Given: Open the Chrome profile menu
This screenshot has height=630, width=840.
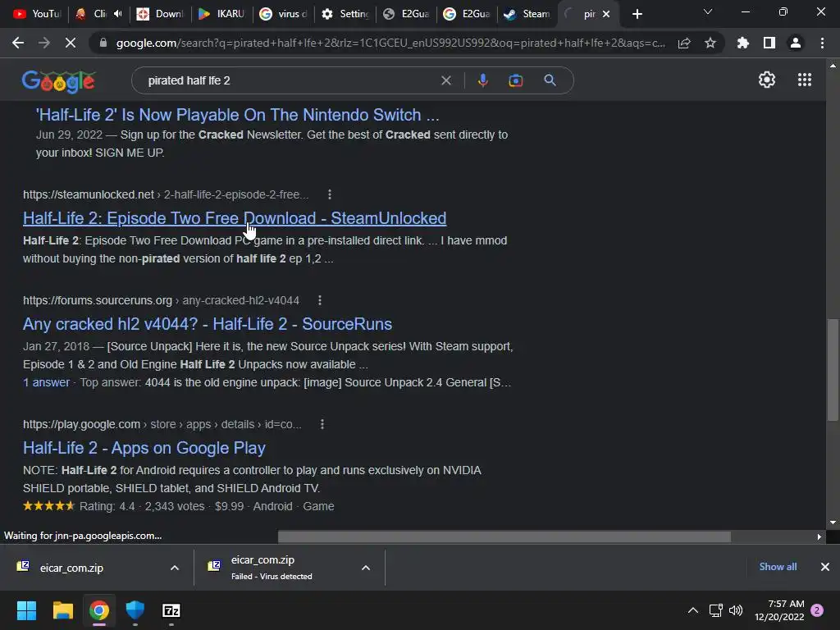Looking at the screenshot, I should [796, 43].
